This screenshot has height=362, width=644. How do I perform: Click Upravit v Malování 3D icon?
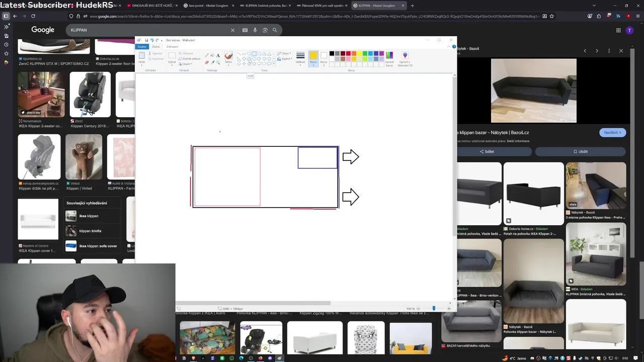coord(405,59)
